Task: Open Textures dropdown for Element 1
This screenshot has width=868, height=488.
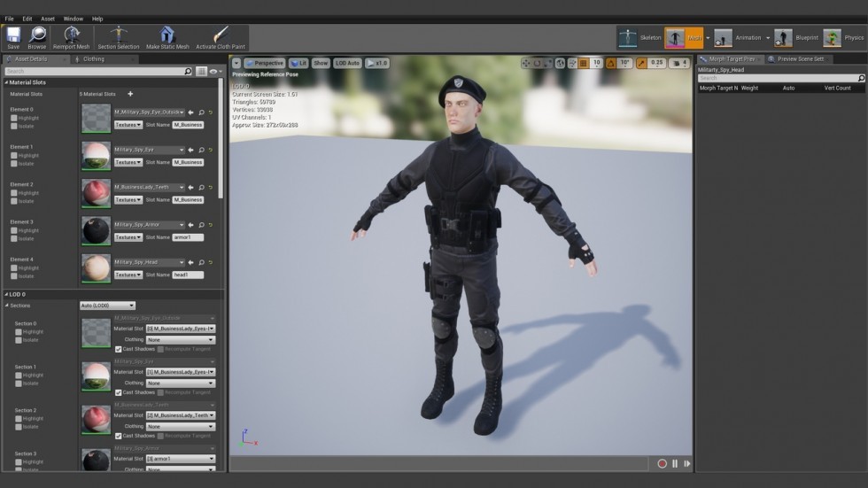Action: (x=128, y=162)
